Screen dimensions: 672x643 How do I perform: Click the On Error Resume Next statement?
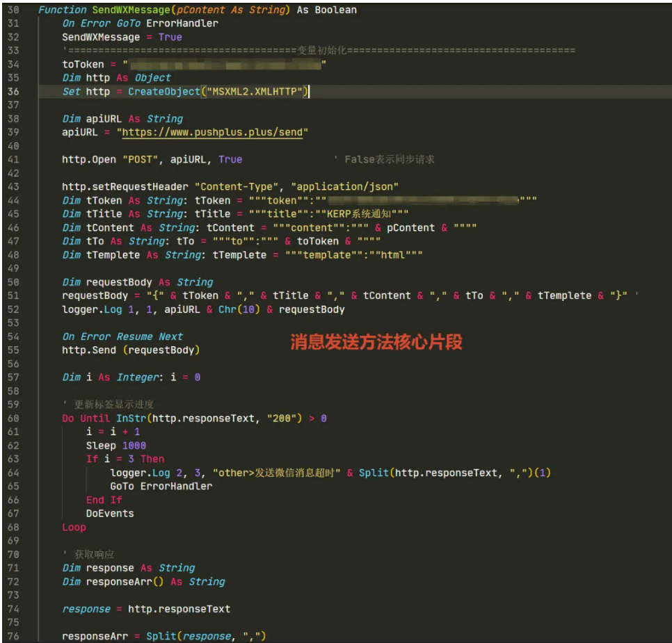coord(122,336)
